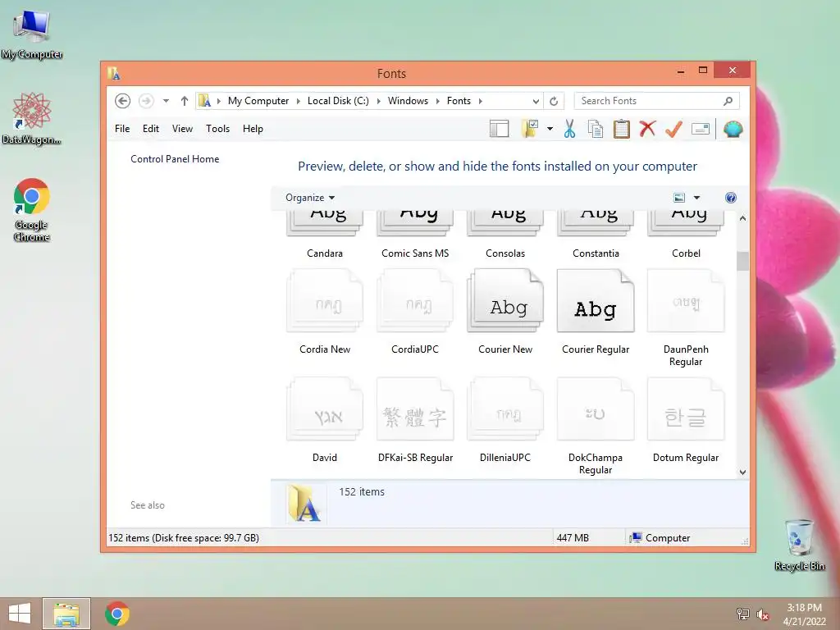840x630 pixels.
Task: Select the Cordia New font
Action: [x=325, y=313]
